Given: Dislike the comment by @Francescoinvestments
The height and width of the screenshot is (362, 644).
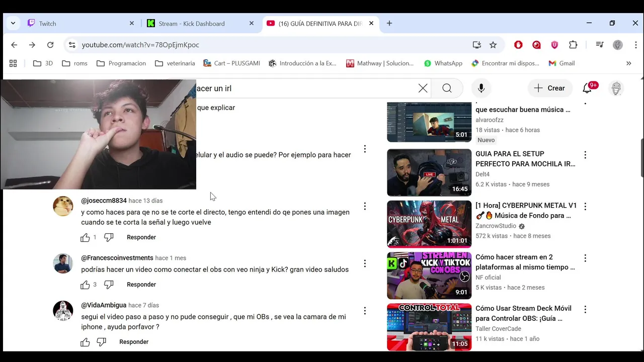Looking at the screenshot, I should [109, 285].
